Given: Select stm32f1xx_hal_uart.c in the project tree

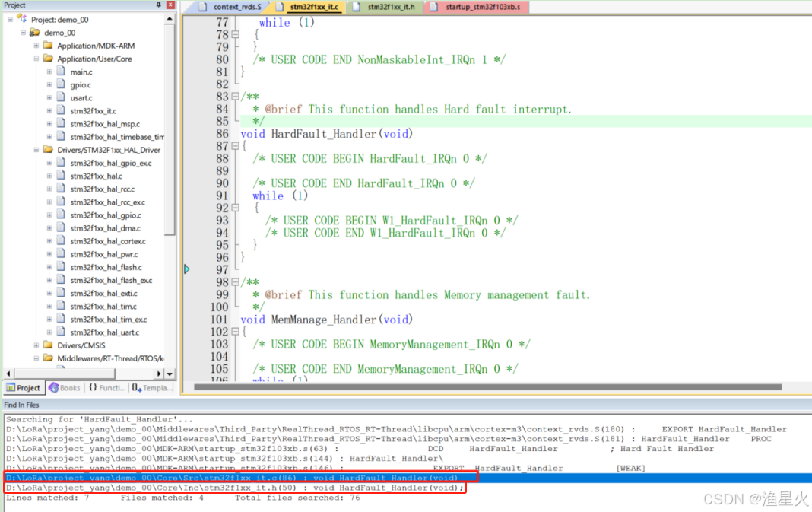Looking at the screenshot, I should (x=103, y=332).
